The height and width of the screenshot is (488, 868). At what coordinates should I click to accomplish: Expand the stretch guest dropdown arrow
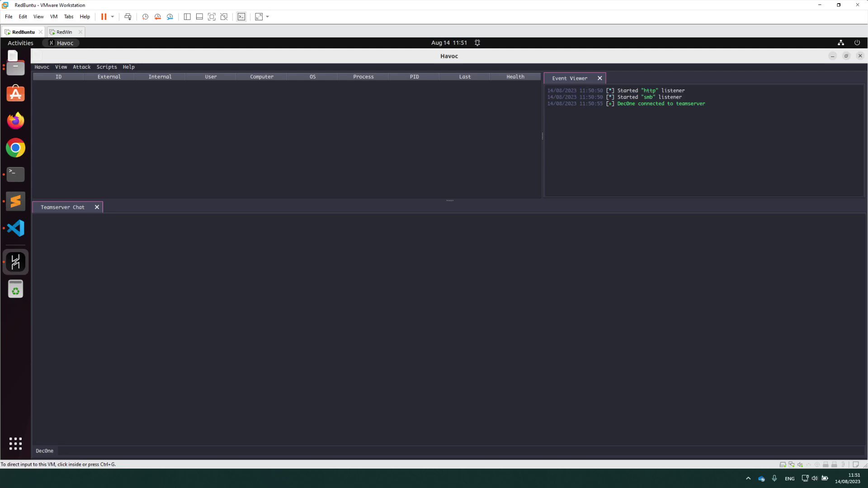pos(268,17)
